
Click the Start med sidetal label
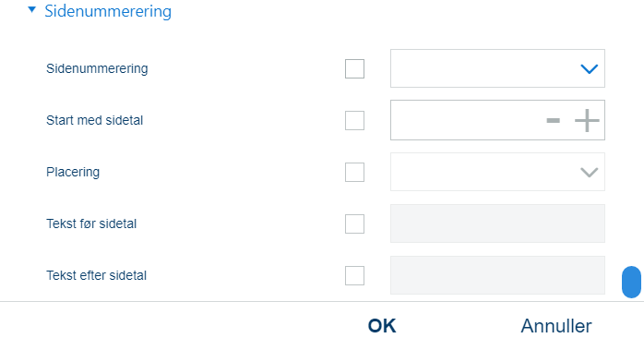[94, 120]
